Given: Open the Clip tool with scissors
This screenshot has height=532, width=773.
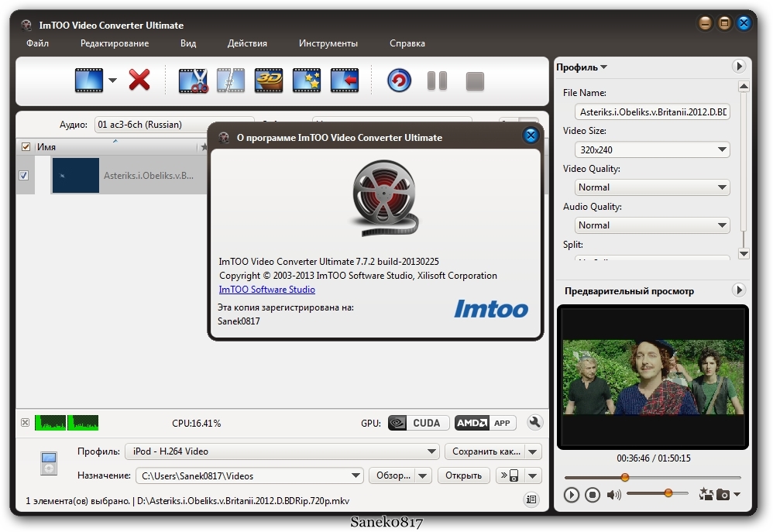Looking at the screenshot, I should click(x=193, y=80).
